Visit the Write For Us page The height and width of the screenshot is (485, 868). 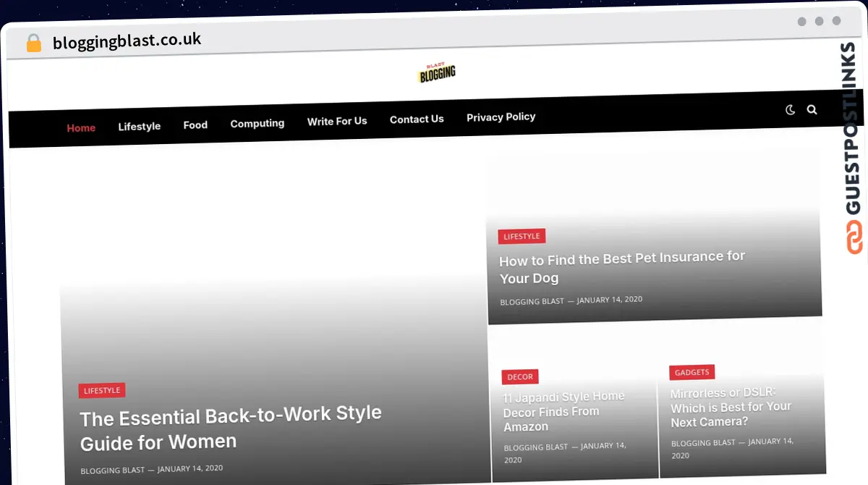pos(337,122)
